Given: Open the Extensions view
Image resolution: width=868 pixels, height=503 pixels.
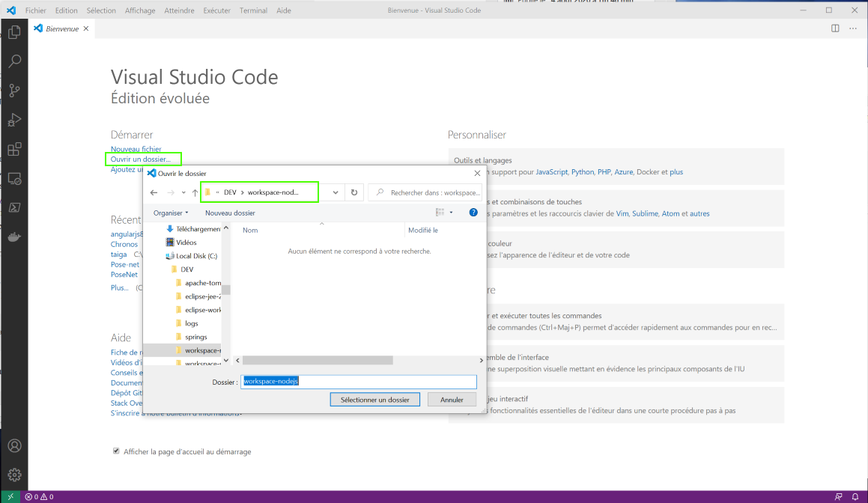Looking at the screenshot, I should (14, 149).
